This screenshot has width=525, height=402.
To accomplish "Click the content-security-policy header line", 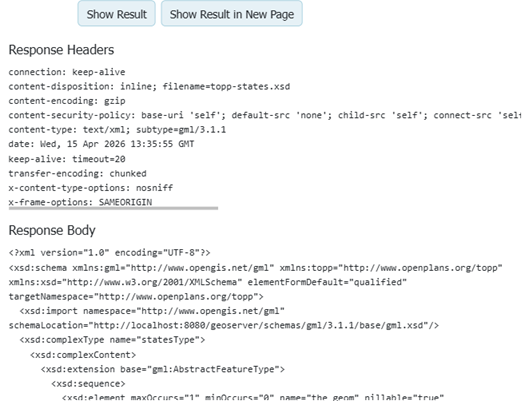I will pos(265,115).
